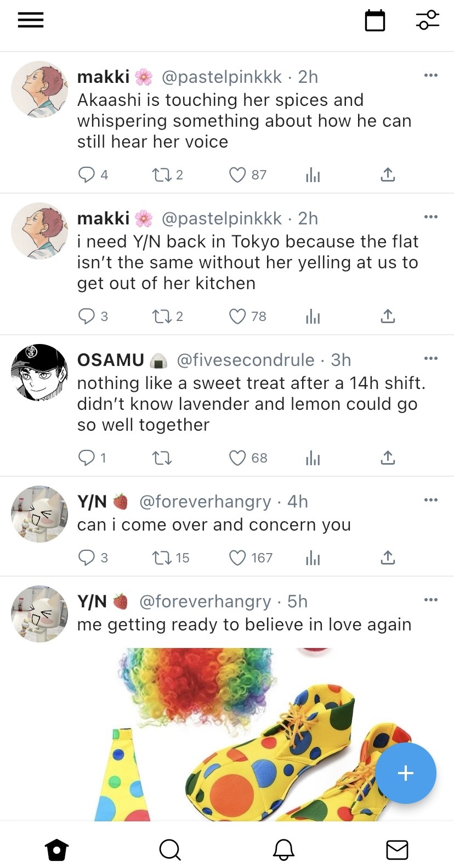
Task: Like OSAMU's lavender and lemon tweet
Action: [x=237, y=458]
